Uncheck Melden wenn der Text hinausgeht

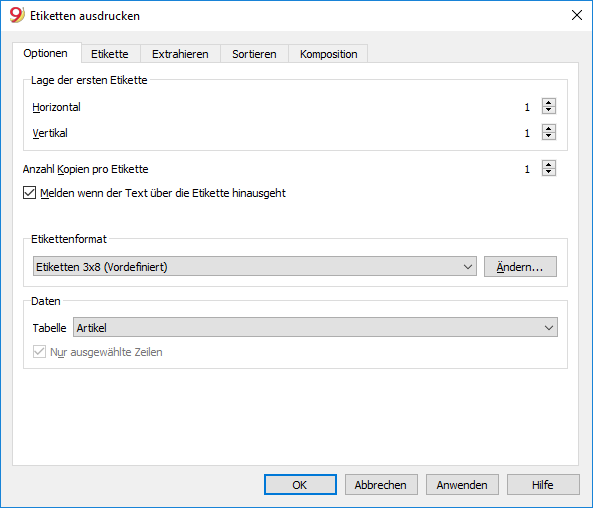[29, 193]
